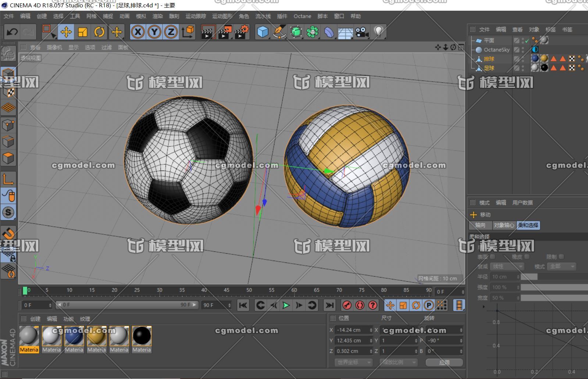Viewport: 588px width, 379px height.
Task: Open the 衰减 falloff dropdown
Action: 507,266
